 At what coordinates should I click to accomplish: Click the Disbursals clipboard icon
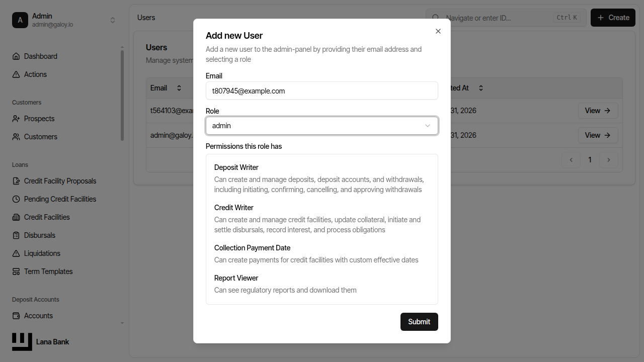coord(16,235)
